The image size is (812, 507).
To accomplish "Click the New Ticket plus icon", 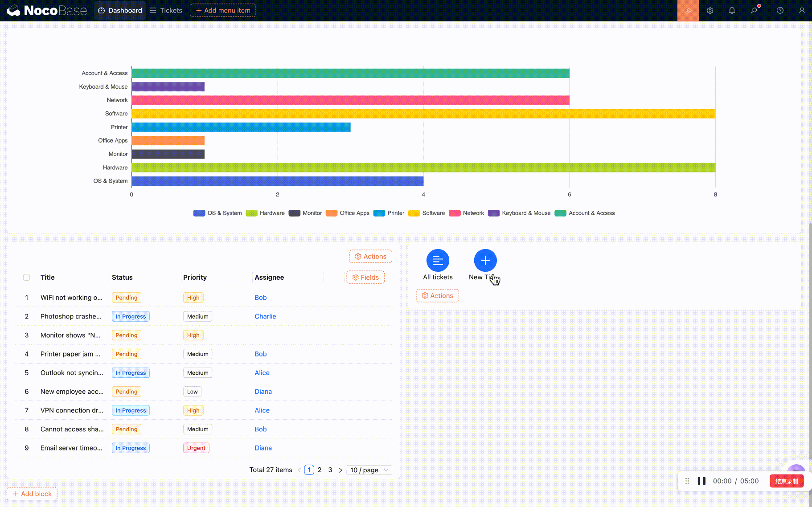I will click(485, 260).
